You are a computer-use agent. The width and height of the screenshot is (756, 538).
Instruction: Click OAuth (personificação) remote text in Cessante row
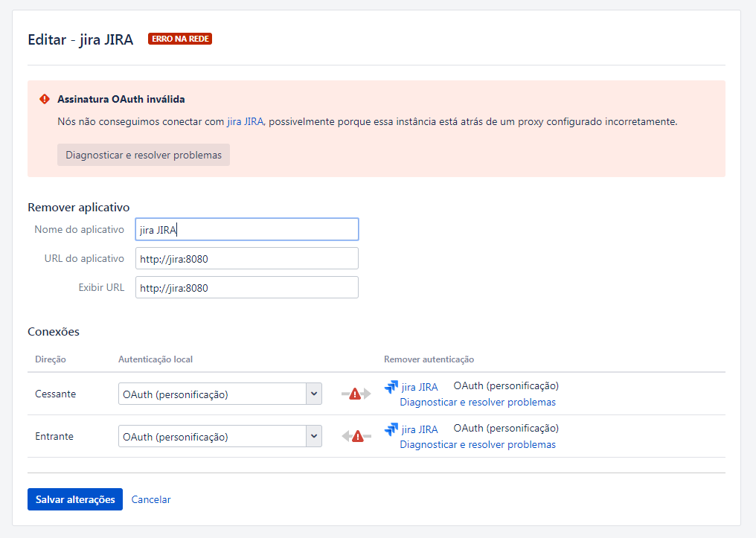coord(506,385)
